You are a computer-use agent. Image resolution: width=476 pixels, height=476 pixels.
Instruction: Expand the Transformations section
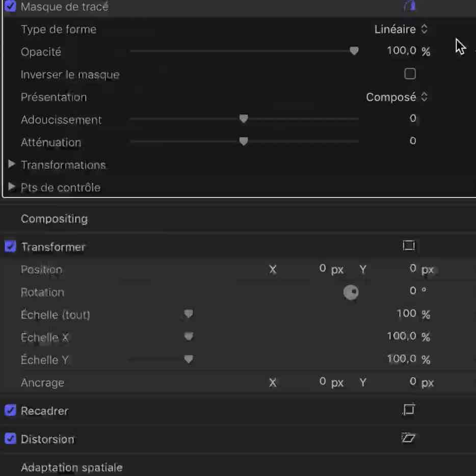tap(12, 164)
